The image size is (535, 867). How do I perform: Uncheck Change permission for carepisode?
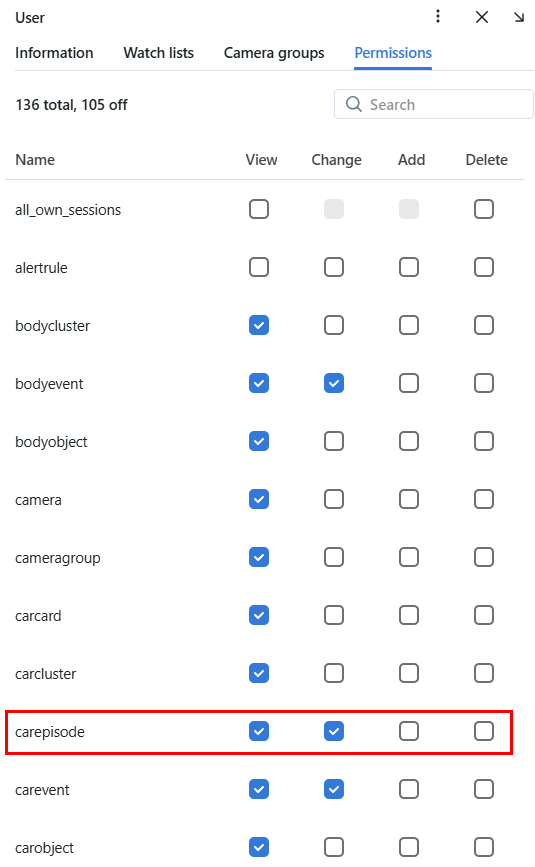coord(334,732)
